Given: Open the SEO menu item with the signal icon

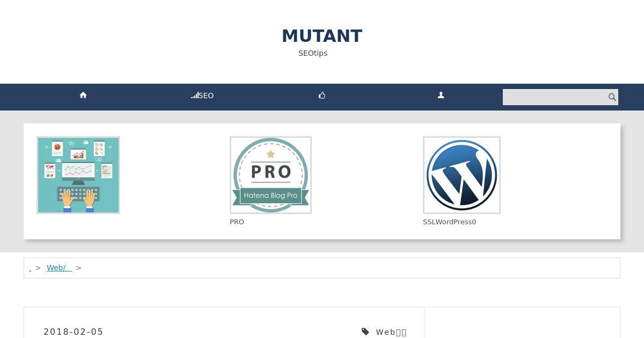Looking at the screenshot, I should [202, 95].
